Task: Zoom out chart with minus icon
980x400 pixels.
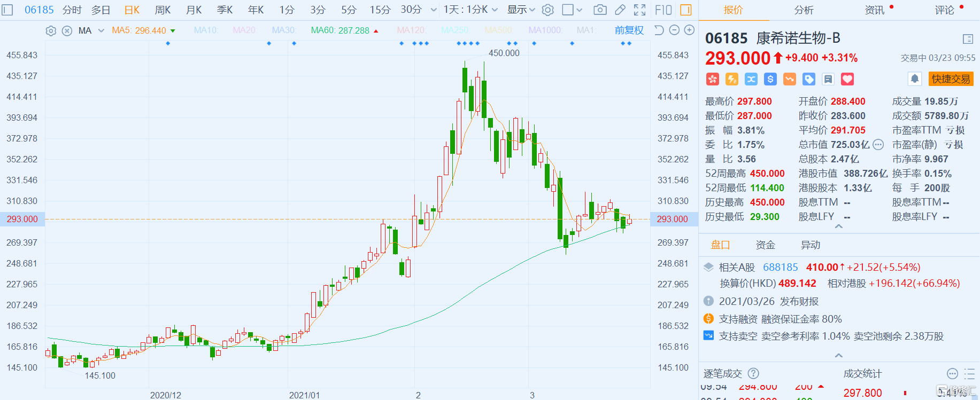Action: tap(675, 30)
